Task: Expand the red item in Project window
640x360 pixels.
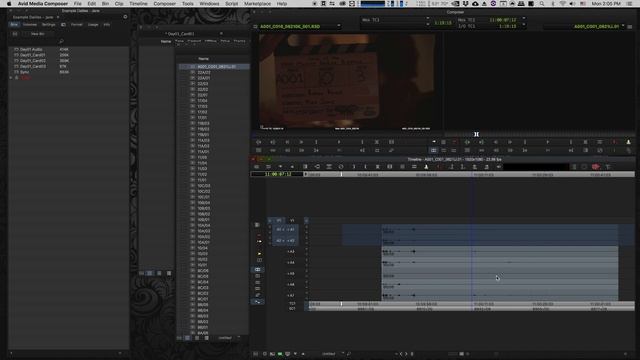Action: (11, 78)
